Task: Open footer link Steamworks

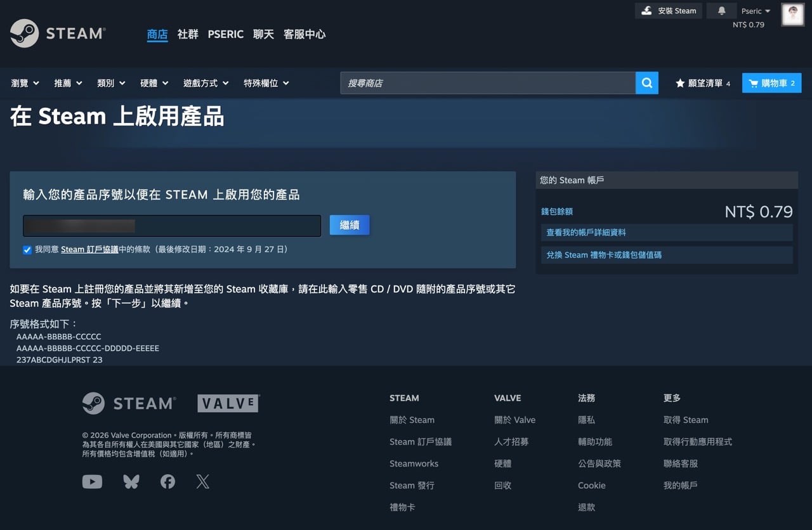Action: [414, 463]
